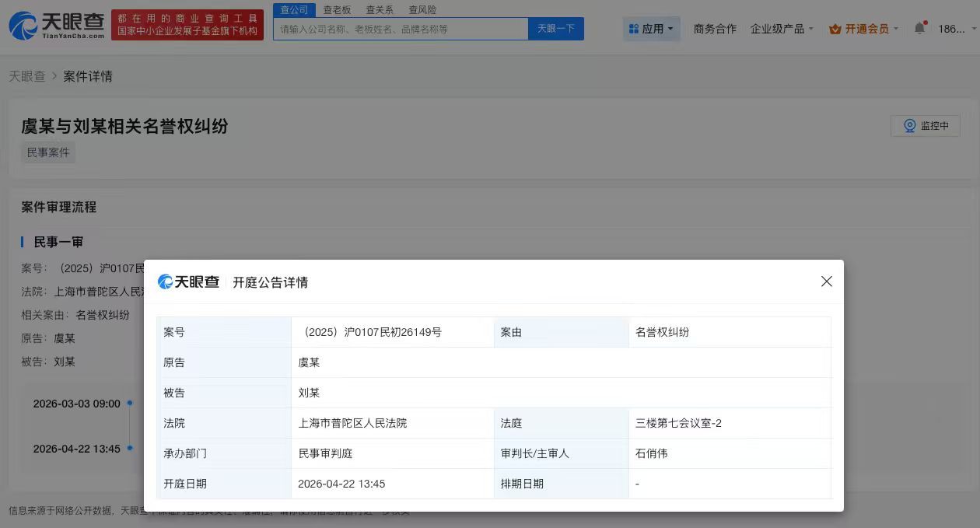Switch to the 查风险 search tab
The width and height of the screenshot is (980, 528).
pos(422,9)
